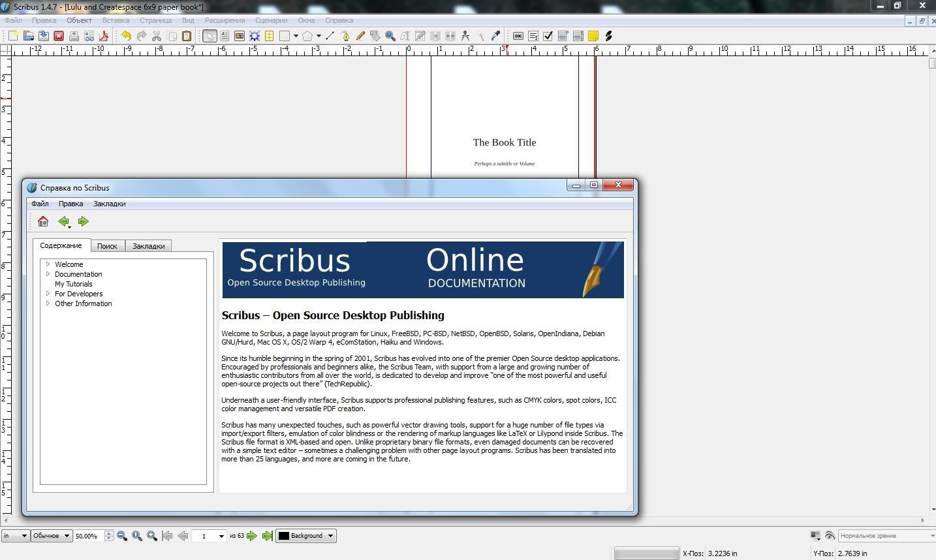
Task: Open My Tutorials in contents tree
Action: pos(73,284)
